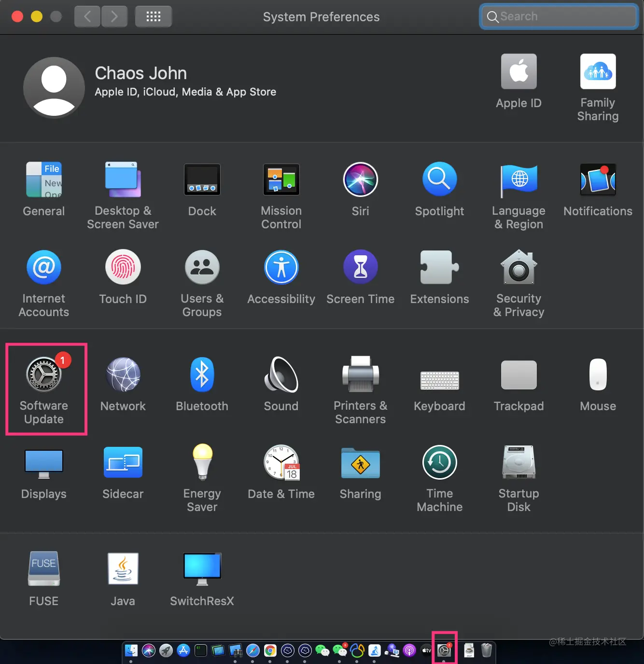
Task: Click System Preferences icon in the Dock
Action: pyautogui.click(x=444, y=650)
